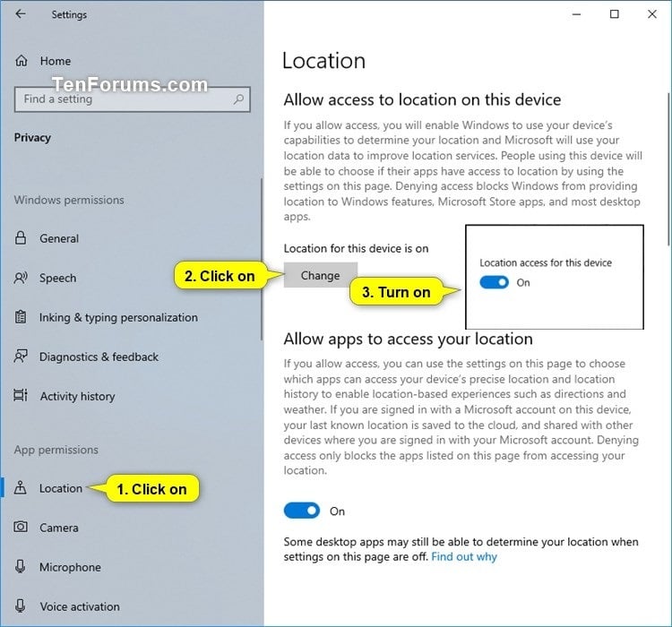Select the Activity history icon

coord(21,395)
